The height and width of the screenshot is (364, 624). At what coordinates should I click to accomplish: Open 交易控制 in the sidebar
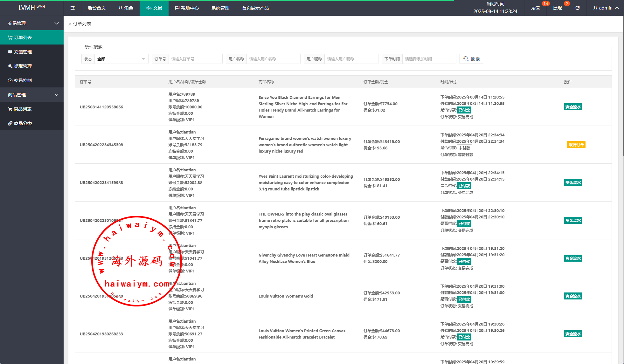click(23, 80)
